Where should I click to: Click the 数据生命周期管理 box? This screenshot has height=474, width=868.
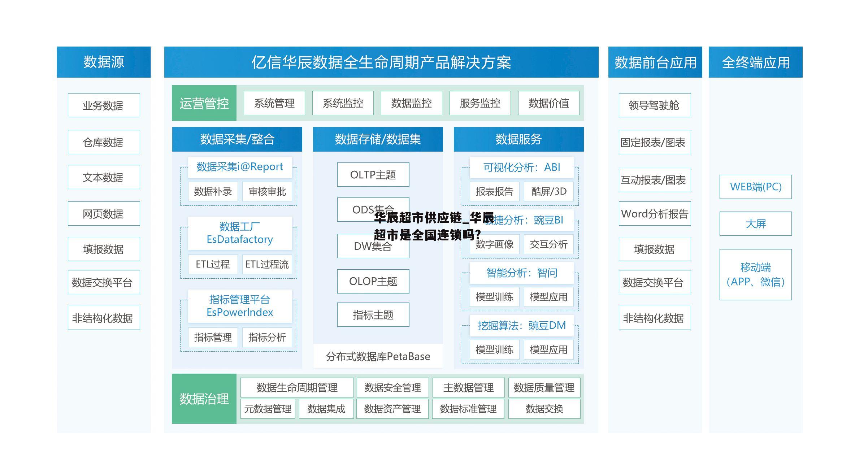pos(297,387)
